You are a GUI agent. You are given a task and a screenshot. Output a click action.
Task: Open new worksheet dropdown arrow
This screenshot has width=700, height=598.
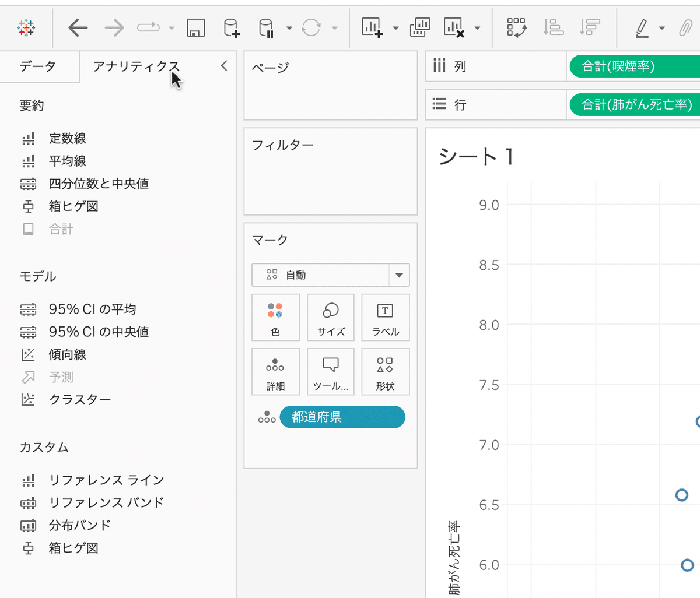pos(395,28)
